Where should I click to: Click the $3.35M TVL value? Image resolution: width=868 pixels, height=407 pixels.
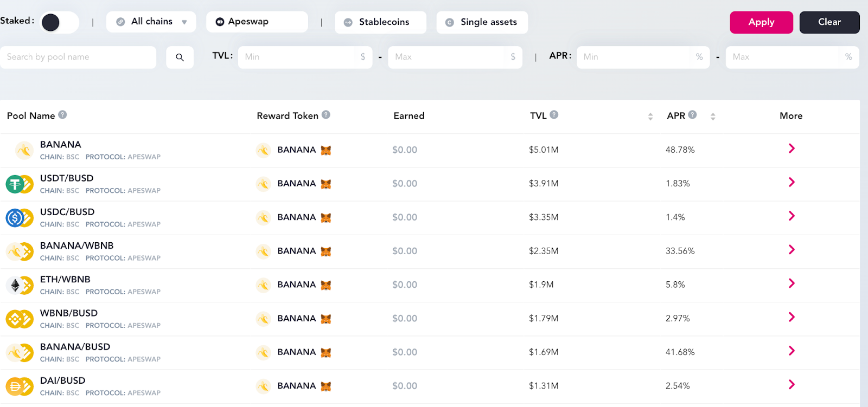pos(544,217)
